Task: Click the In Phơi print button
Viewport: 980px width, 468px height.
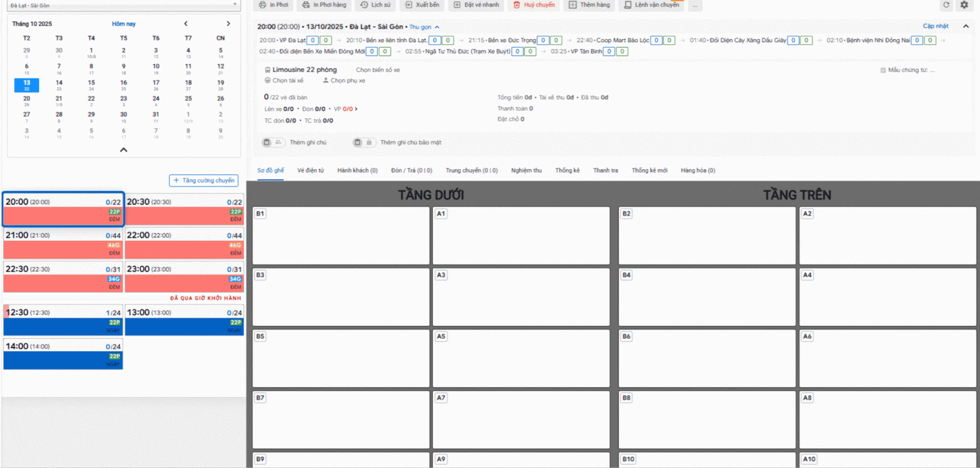Action: [273, 5]
